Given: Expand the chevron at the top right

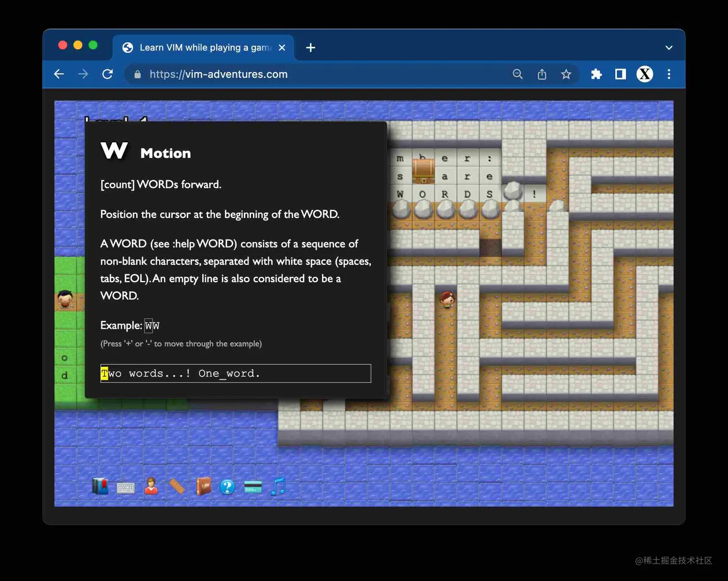Looking at the screenshot, I should 669,48.
